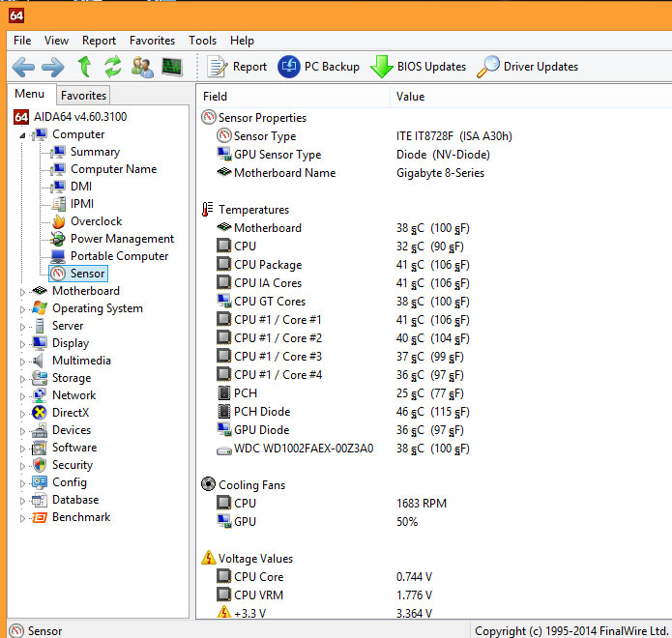Screen dimensions: 672x638
Task: Click the Field column header
Action: tap(294, 97)
